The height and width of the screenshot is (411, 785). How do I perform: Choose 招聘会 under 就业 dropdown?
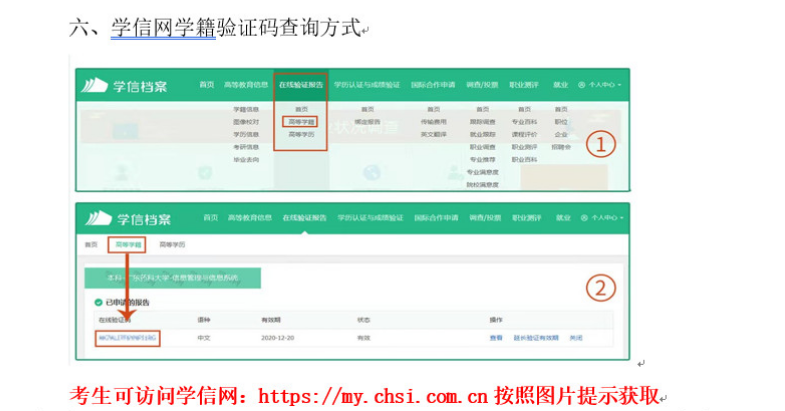(561, 147)
